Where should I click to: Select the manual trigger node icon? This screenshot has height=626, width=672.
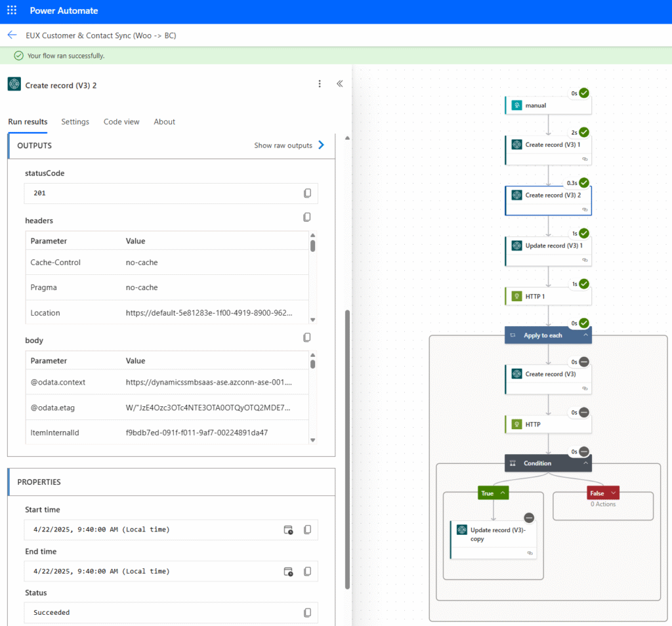517,106
